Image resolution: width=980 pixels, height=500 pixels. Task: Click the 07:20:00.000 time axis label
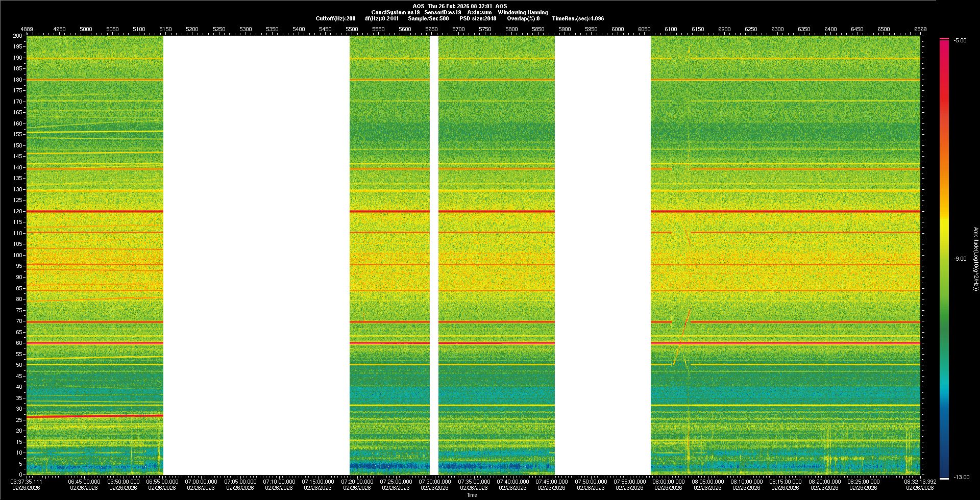[357, 482]
